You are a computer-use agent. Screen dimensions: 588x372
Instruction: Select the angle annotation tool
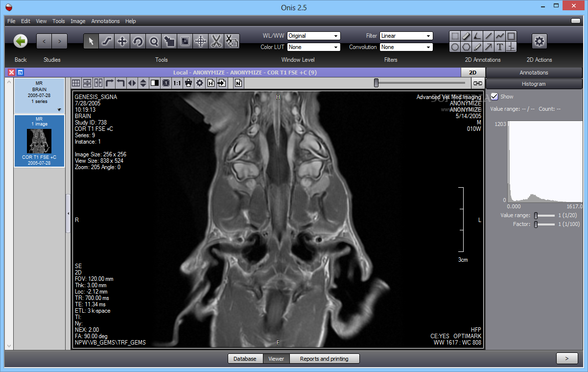477,36
